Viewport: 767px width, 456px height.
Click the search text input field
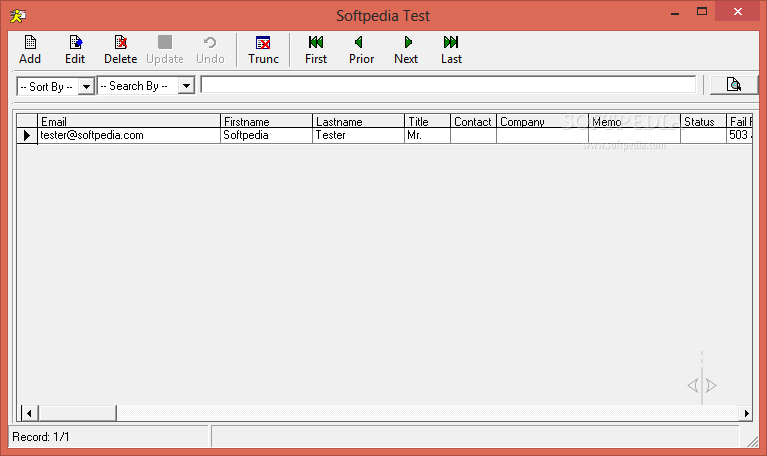click(448, 85)
